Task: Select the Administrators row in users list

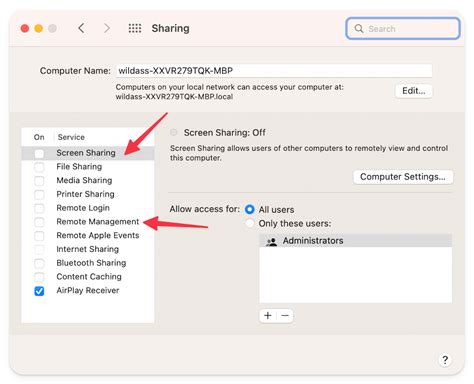Action: [x=356, y=241]
